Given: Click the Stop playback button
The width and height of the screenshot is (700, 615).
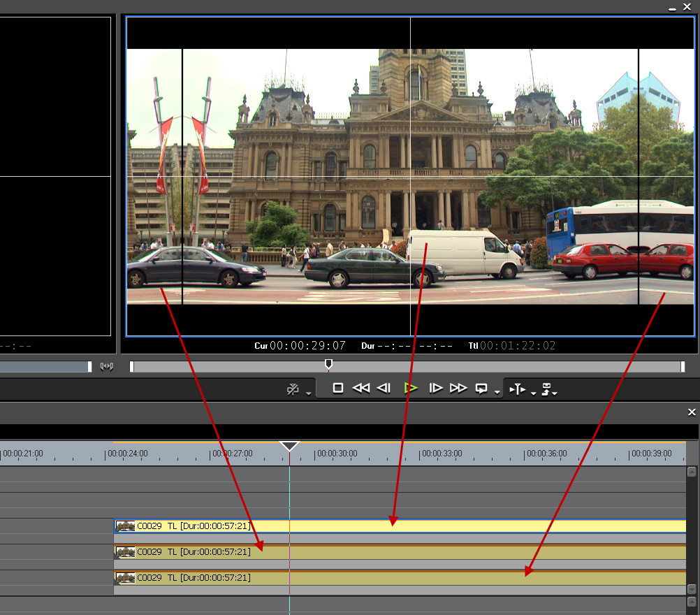Looking at the screenshot, I should pos(338,388).
